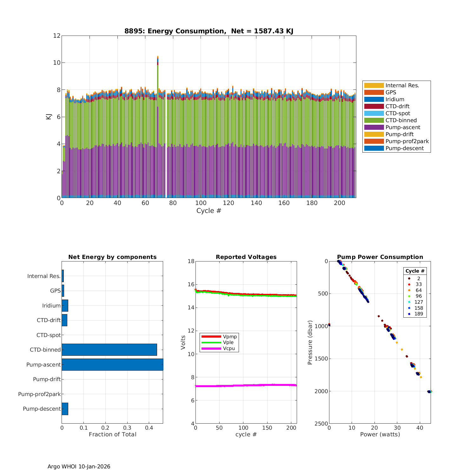
Task: Click the Internal Res. legend color swatch
Action: pos(374,85)
